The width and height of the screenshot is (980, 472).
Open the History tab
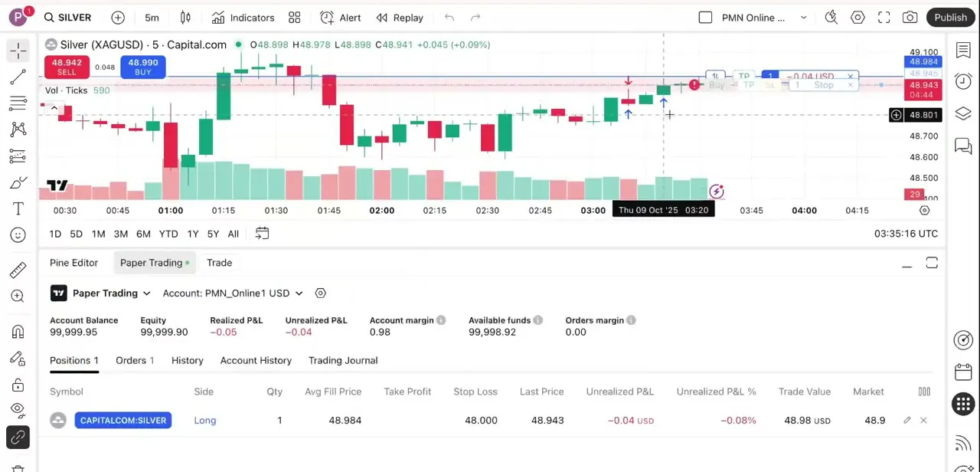pos(188,360)
